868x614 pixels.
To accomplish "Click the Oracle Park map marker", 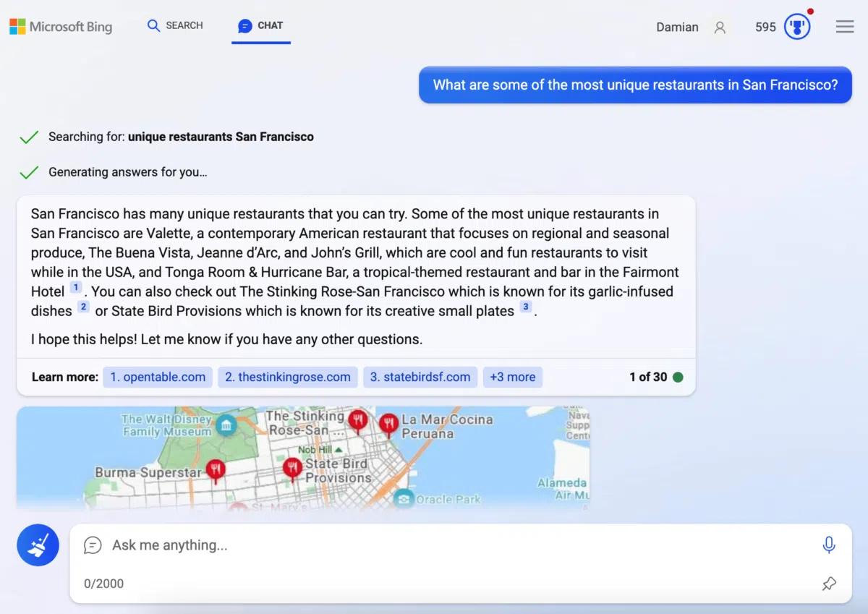I will [x=404, y=498].
